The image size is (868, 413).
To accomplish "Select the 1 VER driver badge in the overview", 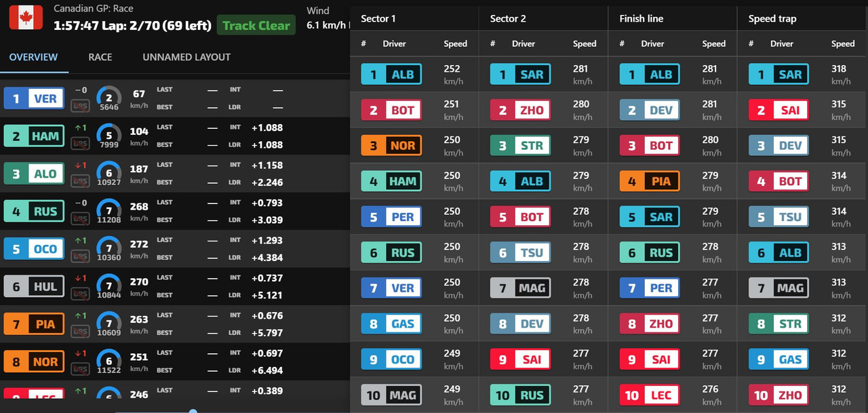I will point(34,98).
